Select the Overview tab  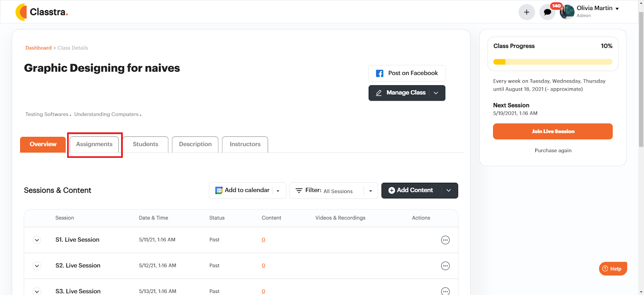point(43,144)
